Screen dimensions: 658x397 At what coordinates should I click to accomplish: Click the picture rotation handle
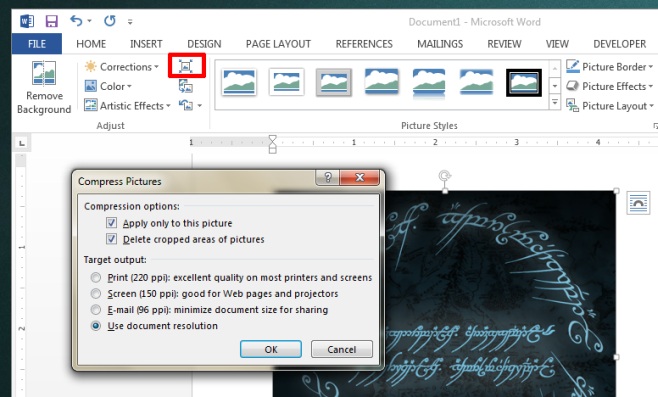click(x=445, y=175)
